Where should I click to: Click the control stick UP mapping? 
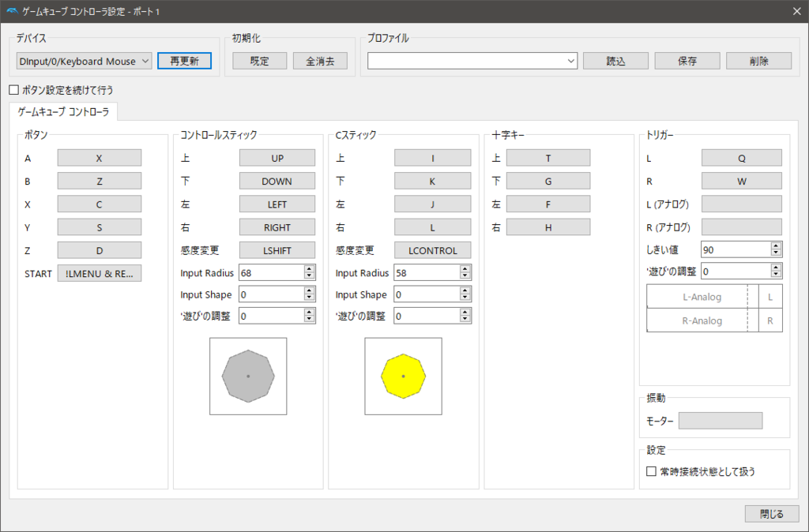click(x=277, y=159)
